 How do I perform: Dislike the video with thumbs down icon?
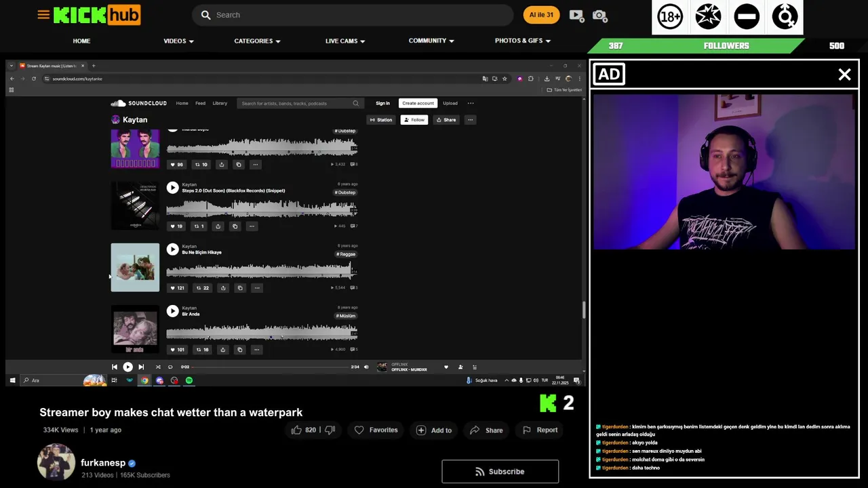point(330,430)
